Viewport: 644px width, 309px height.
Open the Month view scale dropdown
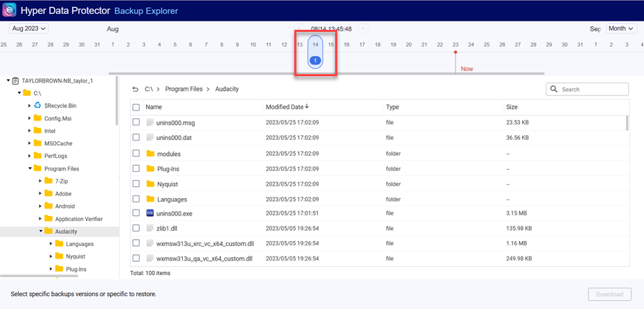point(622,28)
